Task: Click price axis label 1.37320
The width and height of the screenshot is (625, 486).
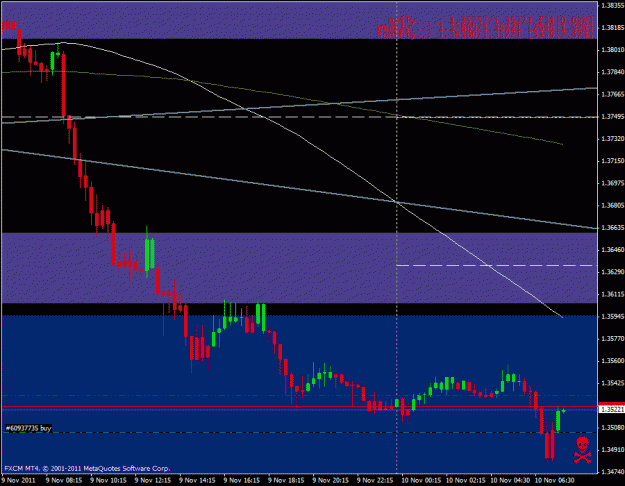Action: point(613,139)
